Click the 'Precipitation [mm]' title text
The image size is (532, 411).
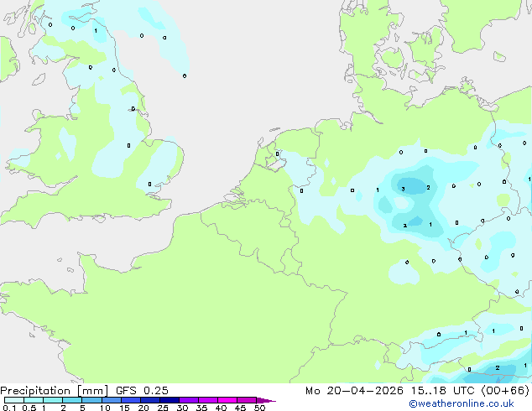[55, 391]
